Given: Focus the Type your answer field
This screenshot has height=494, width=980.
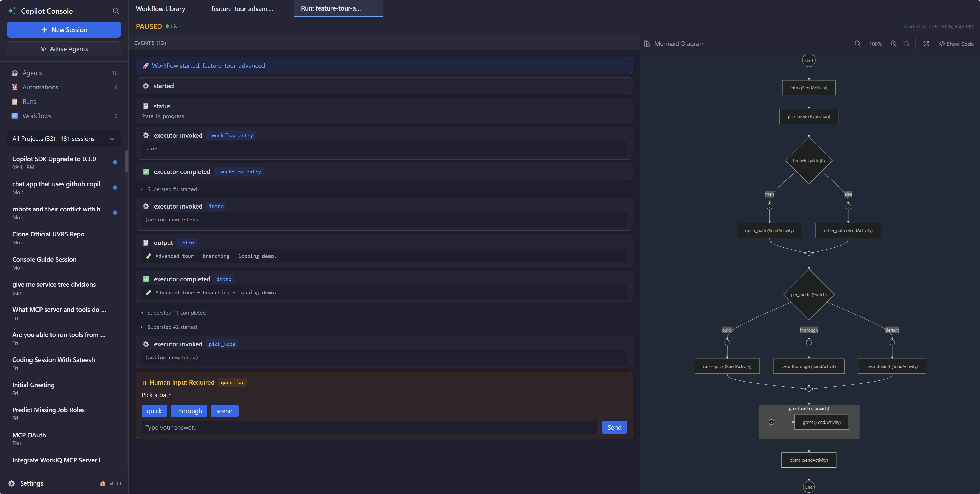Looking at the screenshot, I should (x=370, y=427).
